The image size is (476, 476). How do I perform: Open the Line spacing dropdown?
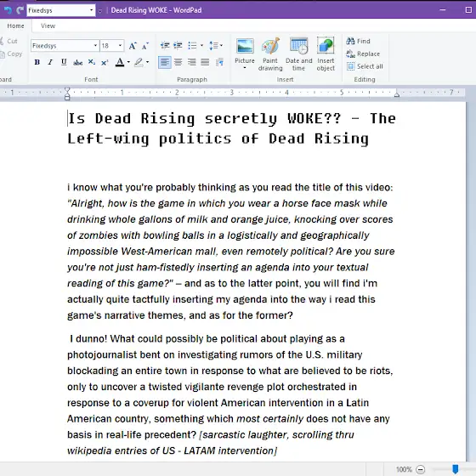[216, 46]
